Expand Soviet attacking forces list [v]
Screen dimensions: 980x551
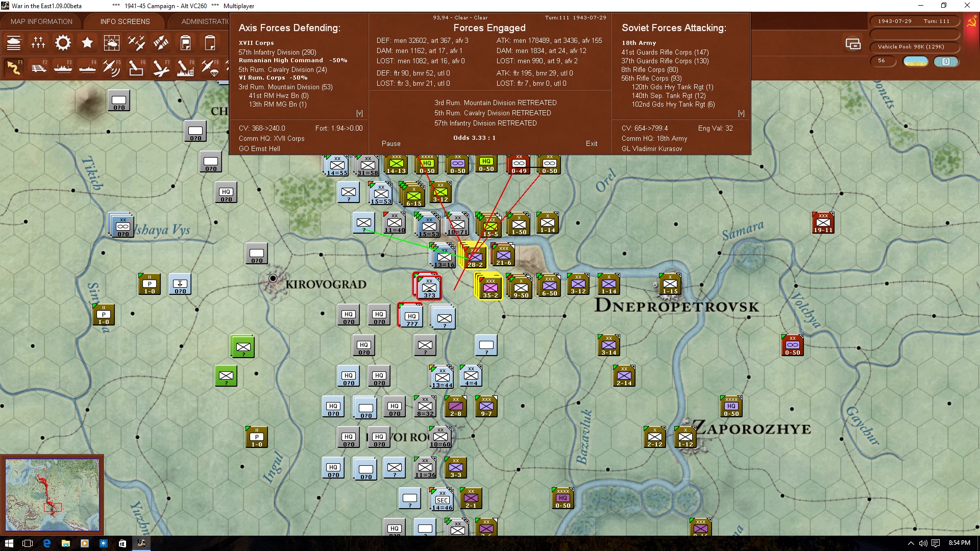741,113
